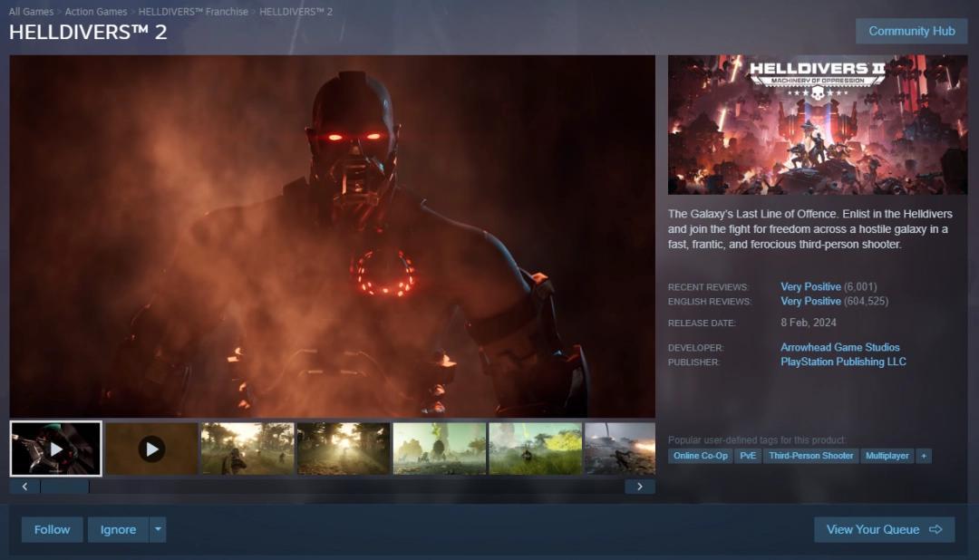Expand more tags with plus button
The height and width of the screenshot is (560, 979).
pos(924,456)
